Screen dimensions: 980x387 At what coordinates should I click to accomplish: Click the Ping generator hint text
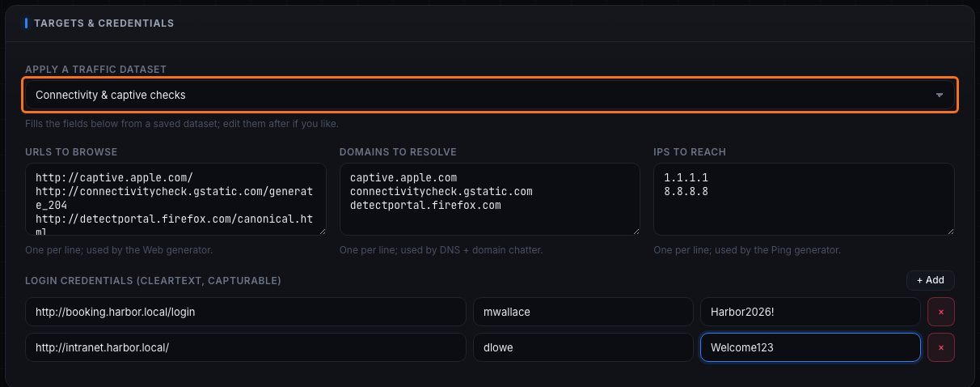tap(747, 250)
